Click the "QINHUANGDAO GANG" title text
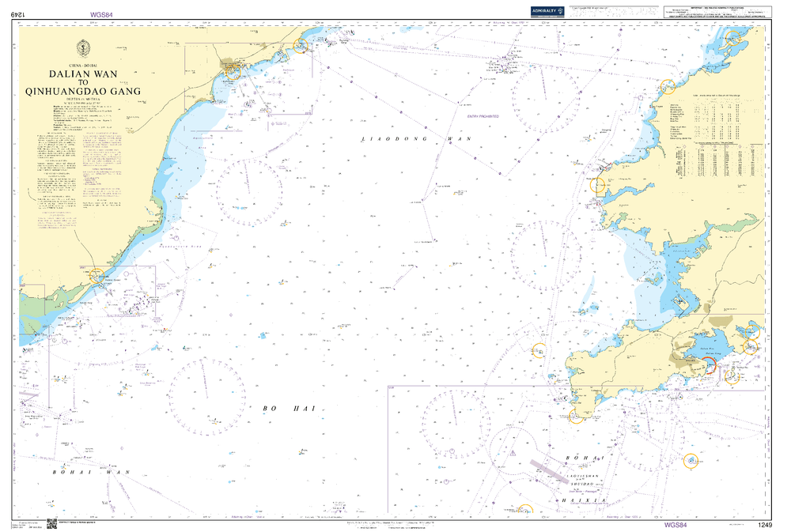This screenshot has width=791, height=532. coord(83,91)
